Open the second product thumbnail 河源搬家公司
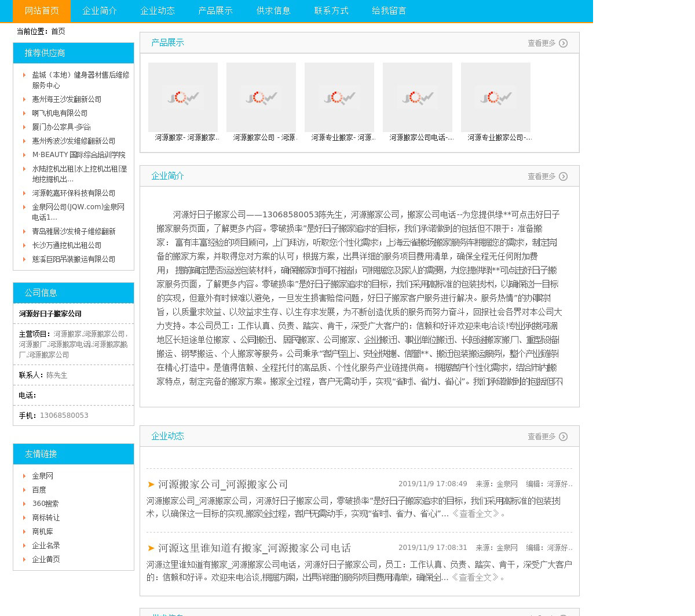The height and width of the screenshot is (616, 695). (x=261, y=97)
